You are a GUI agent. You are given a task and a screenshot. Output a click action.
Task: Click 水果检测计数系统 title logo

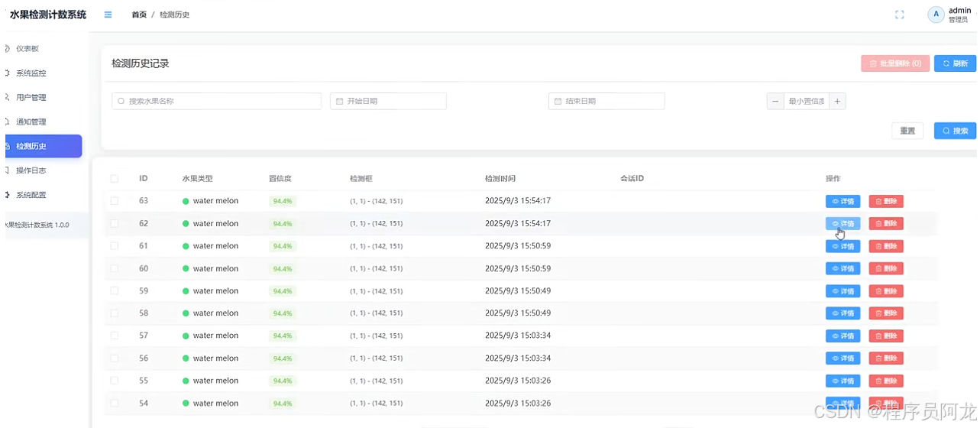coord(47,15)
